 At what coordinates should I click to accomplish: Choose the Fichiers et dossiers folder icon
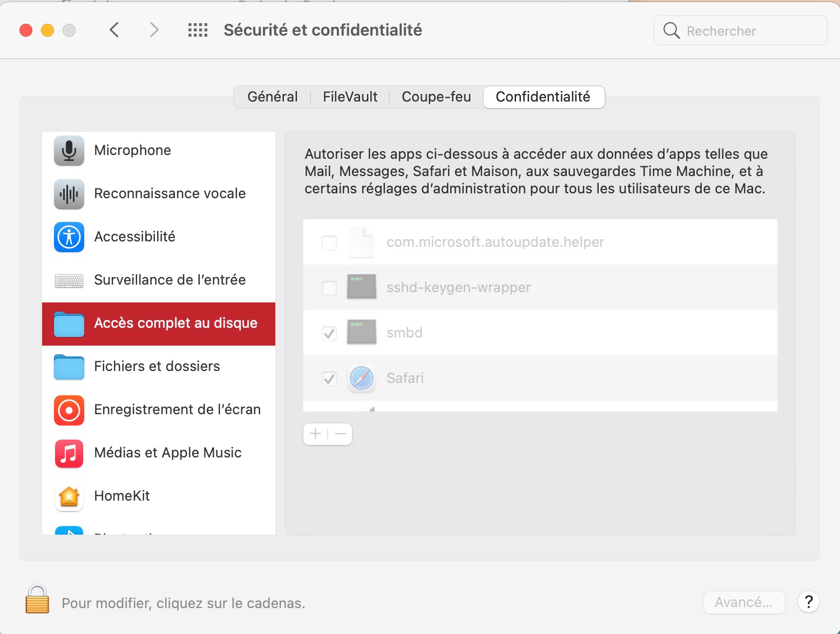69,367
